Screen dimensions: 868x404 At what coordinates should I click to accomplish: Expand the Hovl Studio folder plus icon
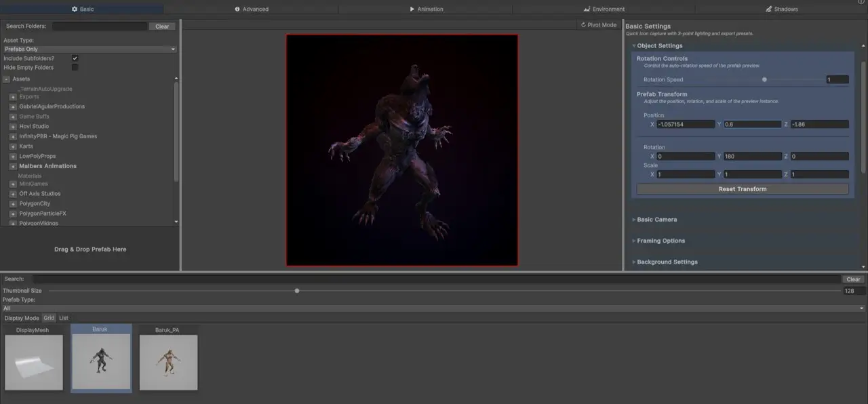pos(13,127)
